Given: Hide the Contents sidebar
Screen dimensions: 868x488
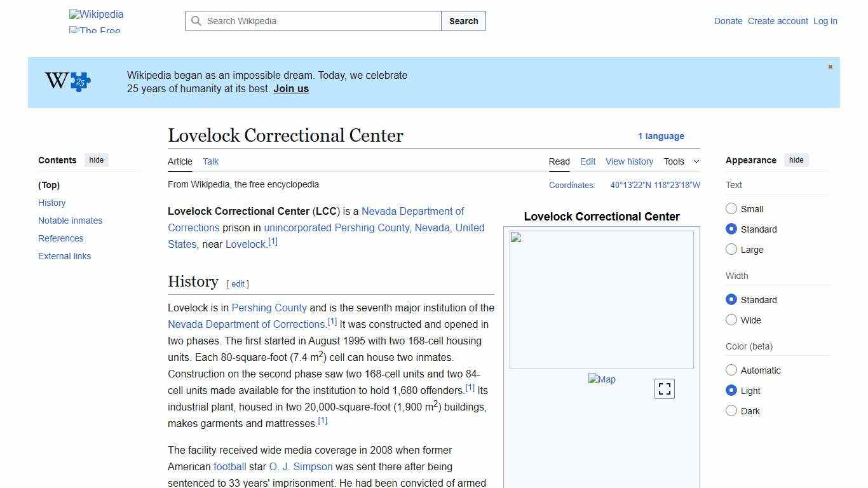Looking at the screenshot, I should pos(96,159).
